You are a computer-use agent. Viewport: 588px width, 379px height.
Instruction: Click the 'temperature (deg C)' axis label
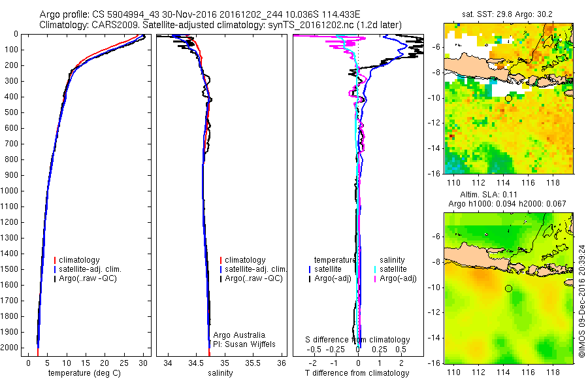pos(84,373)
